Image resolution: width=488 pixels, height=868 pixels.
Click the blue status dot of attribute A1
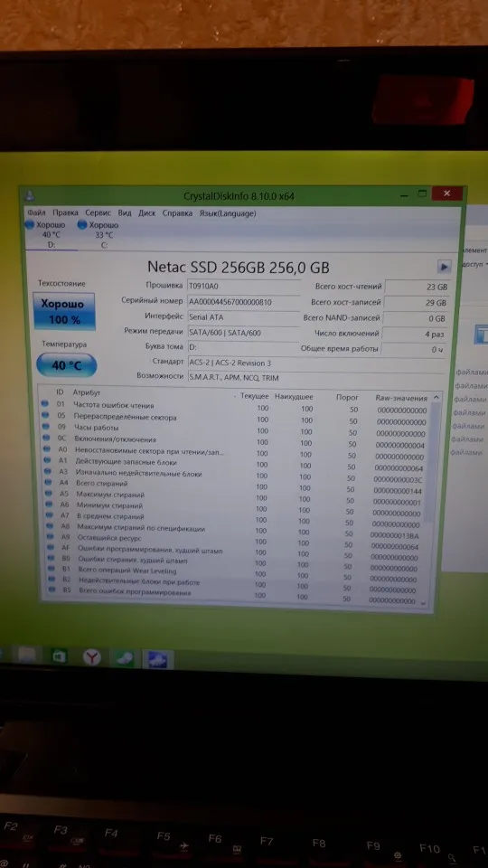click(47, 460)
